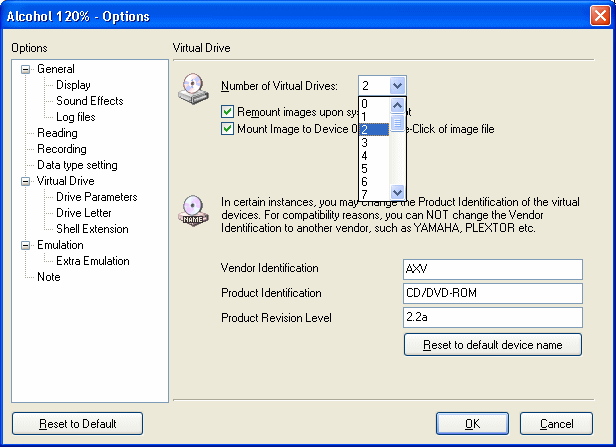Select Reading in options tree
The image size is (616, 447).
(x=57, y=133)
